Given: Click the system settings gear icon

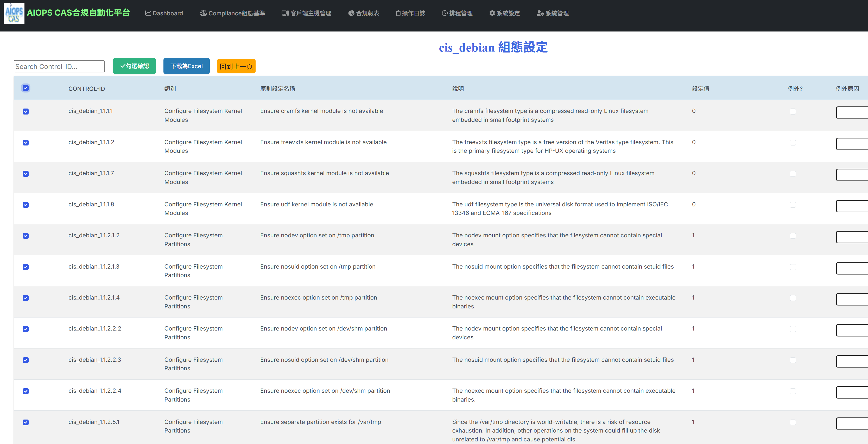Looking at the screenshot, I should click(x=492, y=13).
